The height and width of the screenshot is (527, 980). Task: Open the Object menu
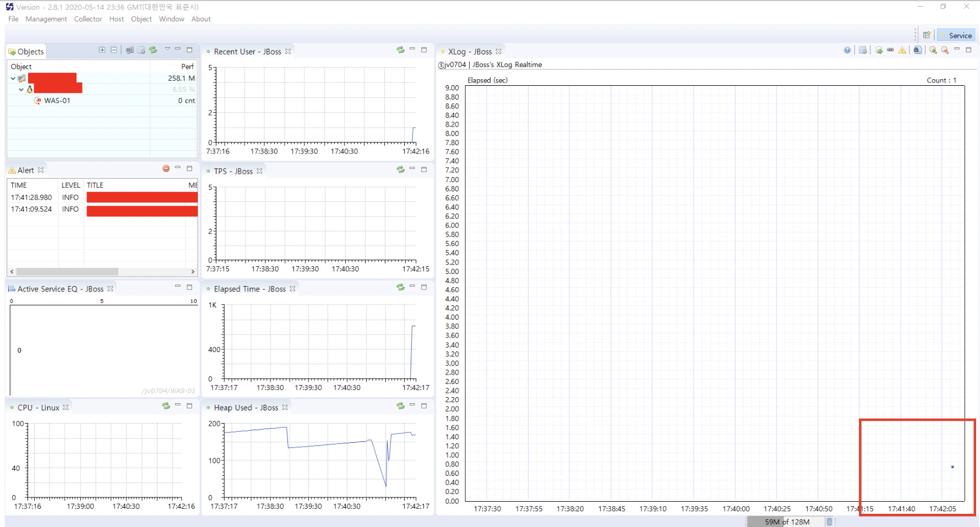coord(141,19)
